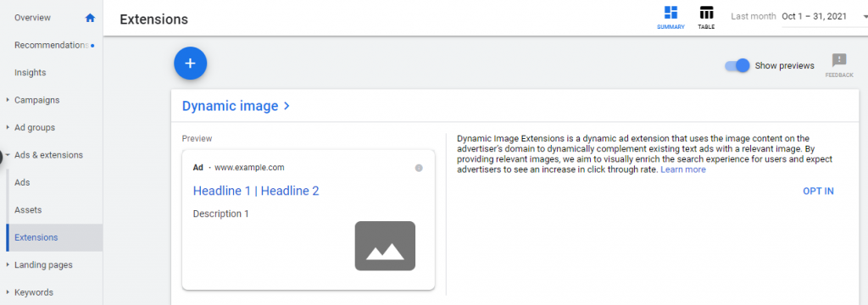Expand the Landing pages section arrow
Screen dimensions: 868x305
pyautogui.click(x=7, y=264)
